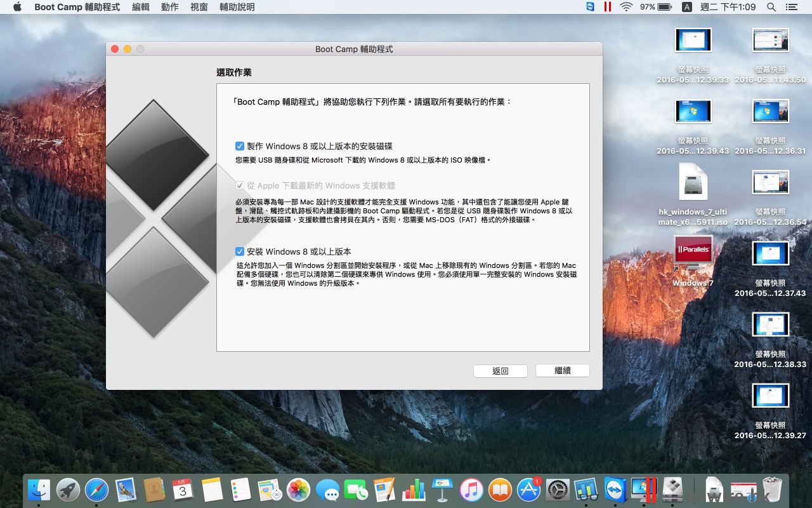Check the 製作 Windows 8 安裝磁碟 checkbox

(x=240, y=146)
